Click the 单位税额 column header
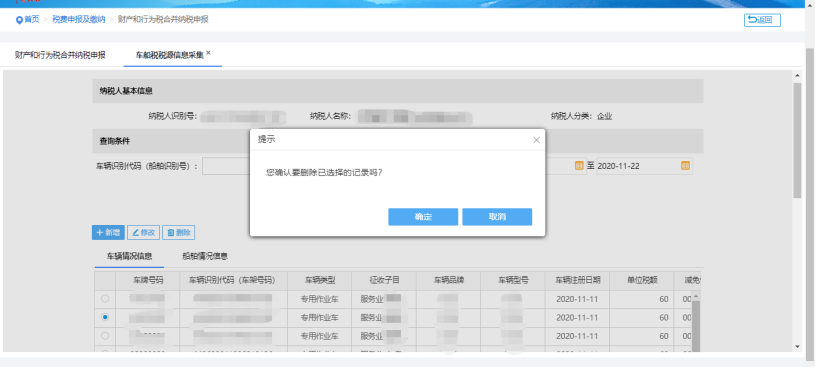 pos(642,280)
